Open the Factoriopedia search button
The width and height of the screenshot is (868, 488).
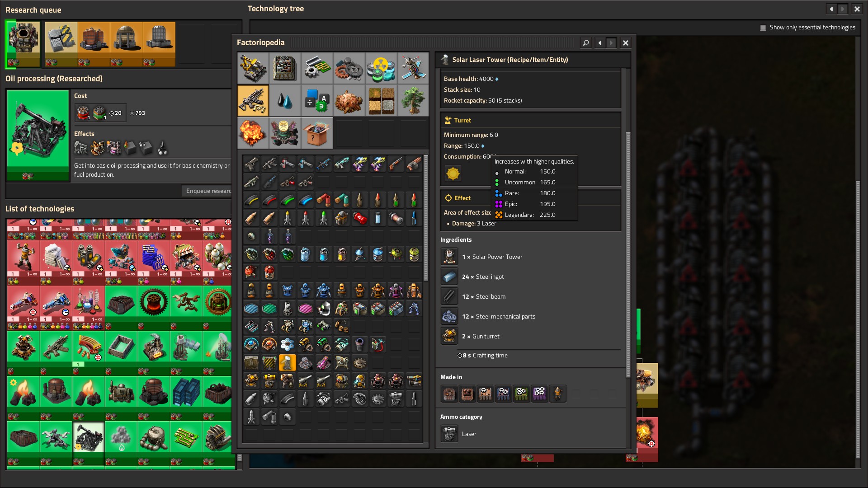[x=585, y=43]
